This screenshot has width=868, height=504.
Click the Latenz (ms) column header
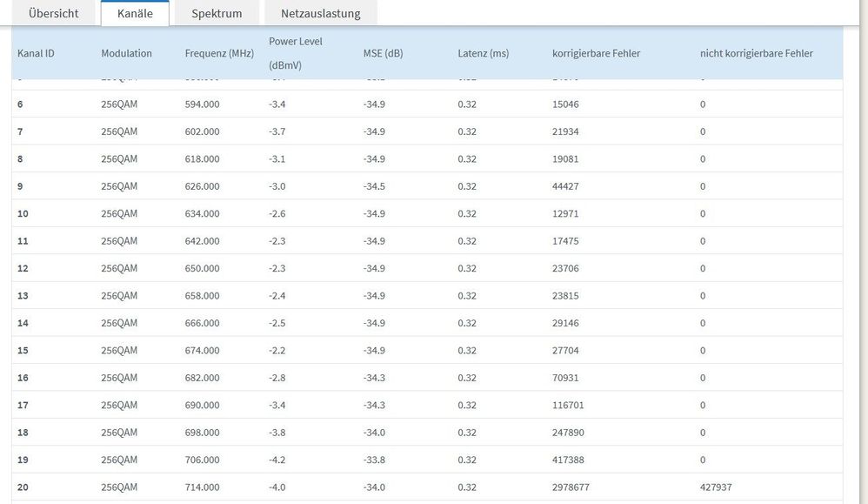[x=483, y=53]
